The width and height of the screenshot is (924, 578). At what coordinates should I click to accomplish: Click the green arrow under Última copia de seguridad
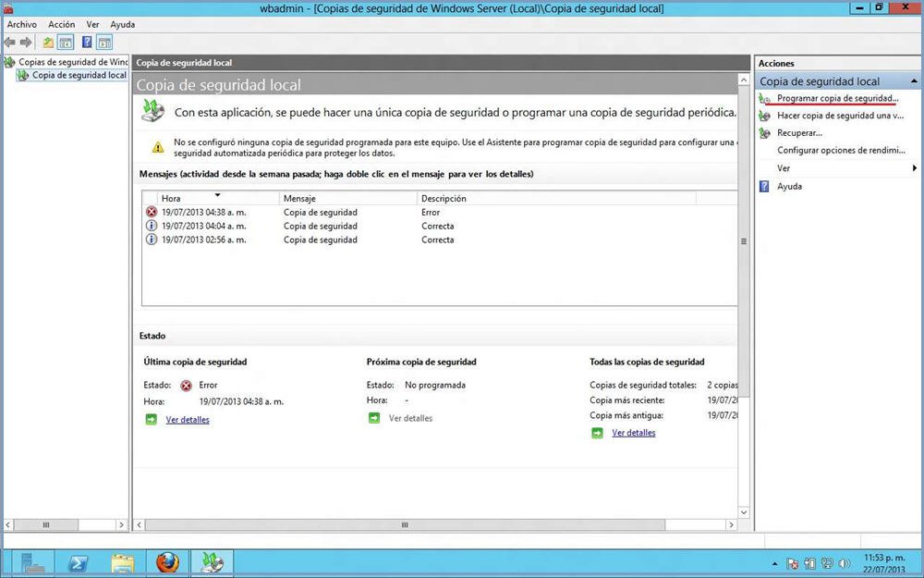tap(152, 419)
